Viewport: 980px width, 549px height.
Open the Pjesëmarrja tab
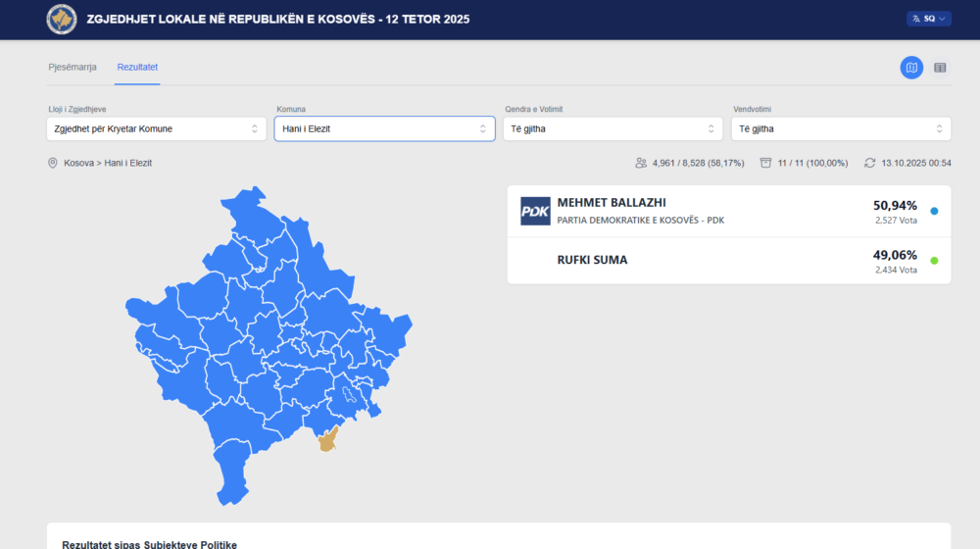pyautogui.click(x=73, y=67)
